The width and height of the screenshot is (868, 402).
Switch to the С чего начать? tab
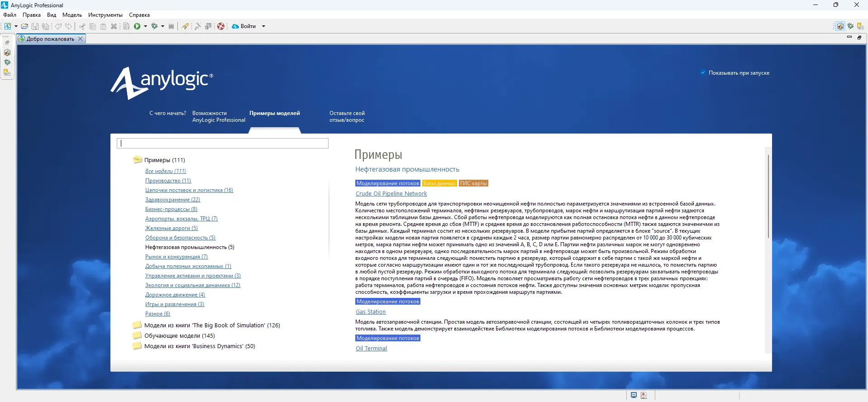click(x=167, y=113)
